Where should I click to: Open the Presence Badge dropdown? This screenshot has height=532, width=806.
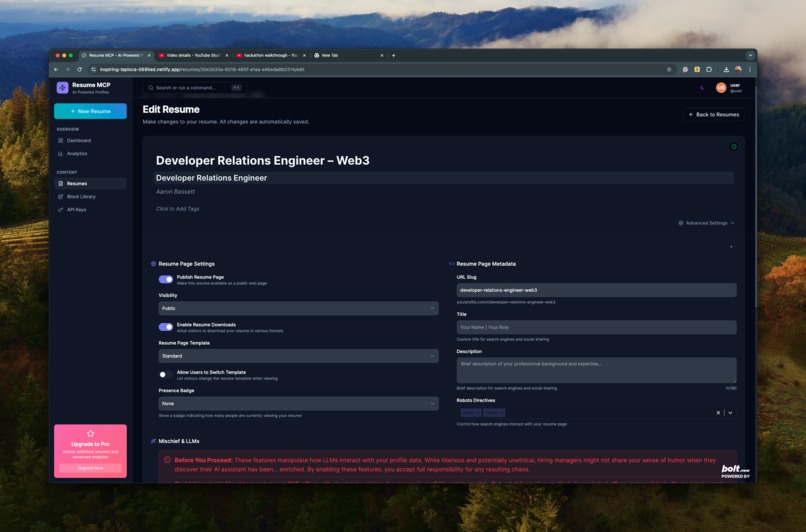click(298, 403)
